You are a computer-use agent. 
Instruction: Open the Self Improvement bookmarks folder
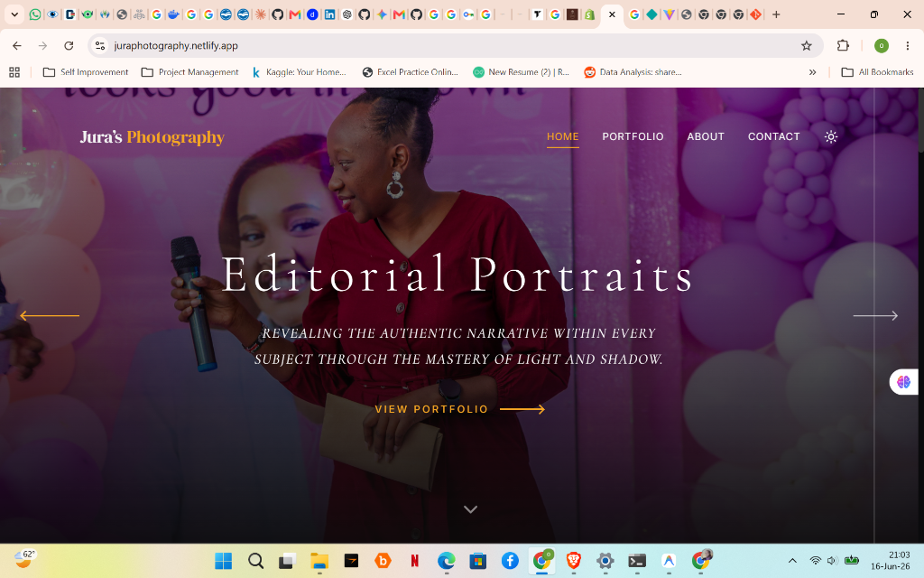(86, 72)
